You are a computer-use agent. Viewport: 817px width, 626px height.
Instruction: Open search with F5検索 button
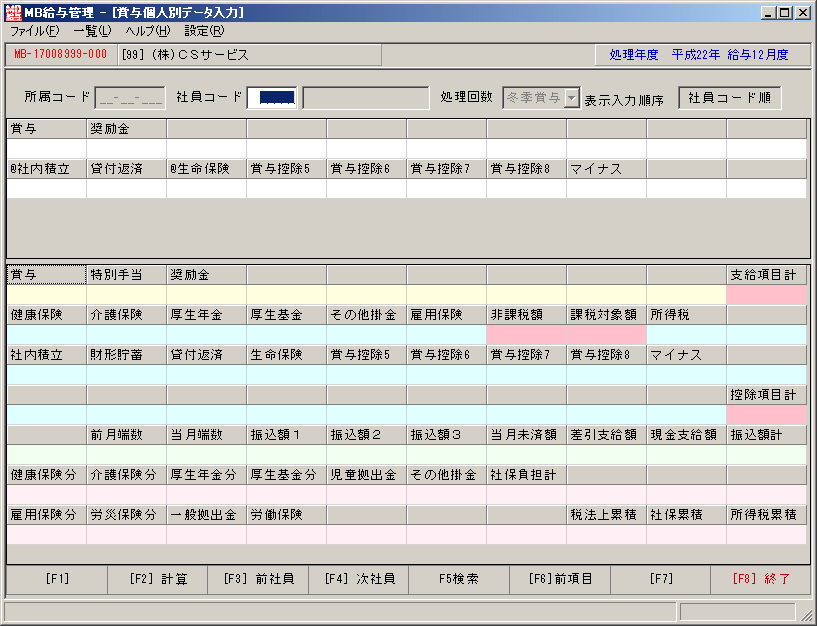click(459, 579)
